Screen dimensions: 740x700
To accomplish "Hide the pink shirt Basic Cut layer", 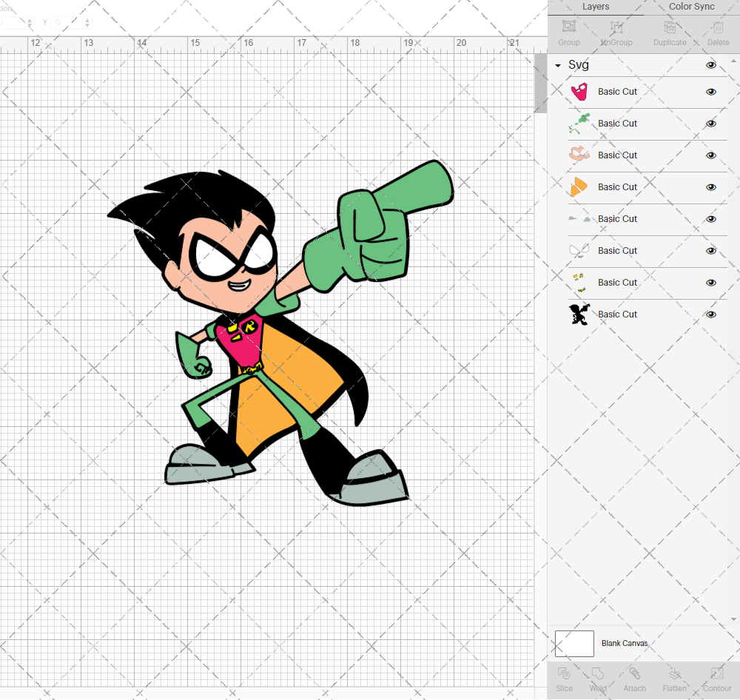I will point(710,92).
